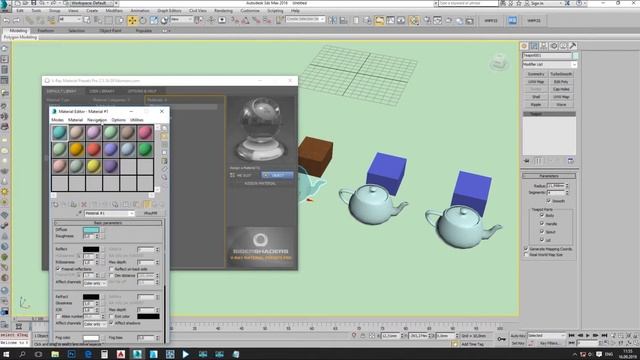
Task: Open the refract Affect channels dropdown
Action: (95, 324)
